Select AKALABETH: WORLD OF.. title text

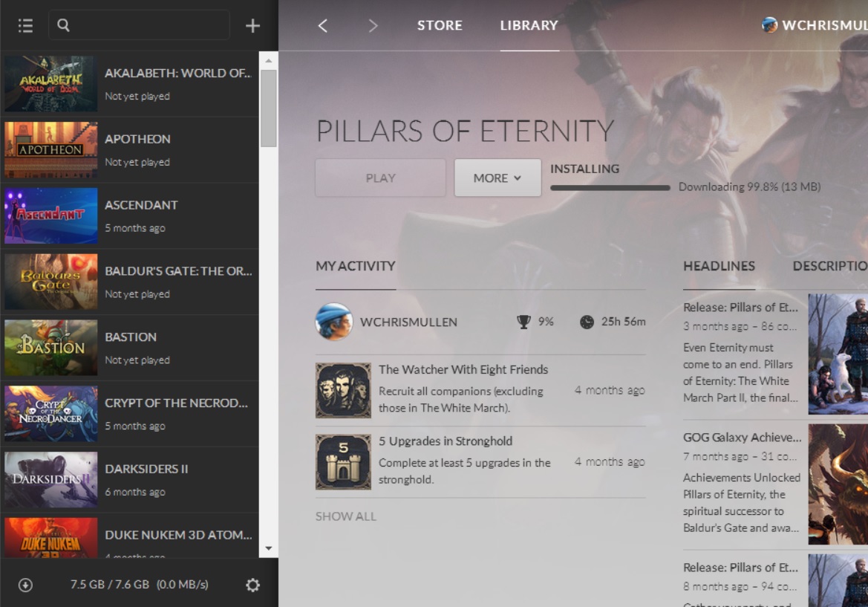[177, 73]
